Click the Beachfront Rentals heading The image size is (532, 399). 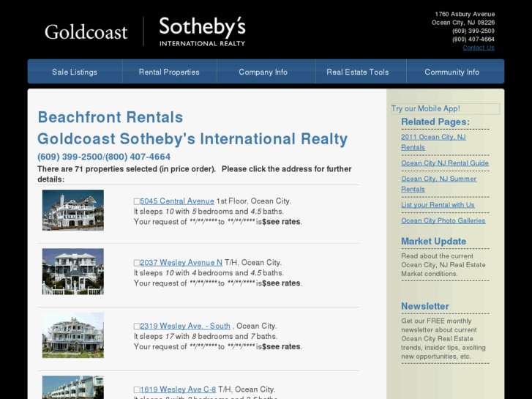pyautogui.click(x=110, y=117)
